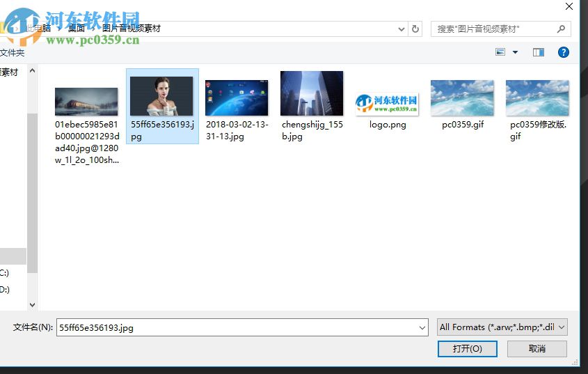Click the file name chengshijg_155b.jpg
The height and width of the screenshot is (374, 588).
tap(312, 130)
